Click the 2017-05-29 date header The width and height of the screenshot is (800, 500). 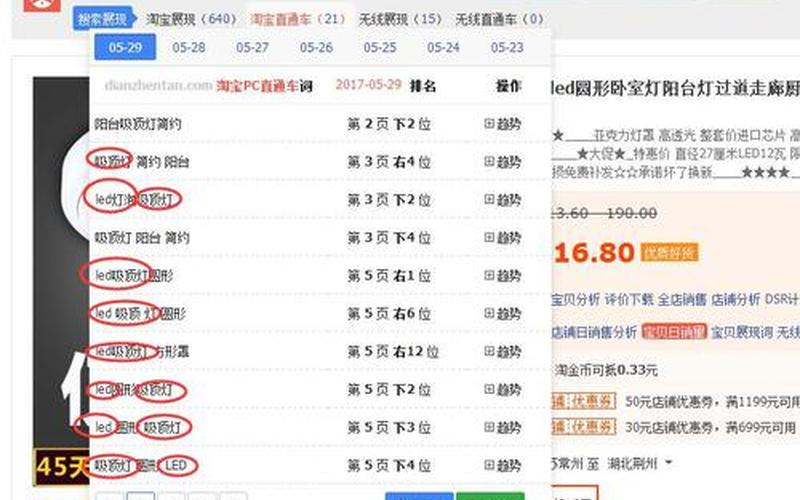coord(368,85)
